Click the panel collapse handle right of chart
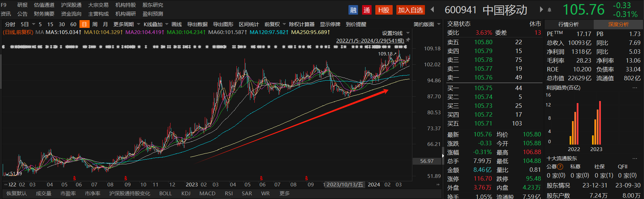 [443, 155]
